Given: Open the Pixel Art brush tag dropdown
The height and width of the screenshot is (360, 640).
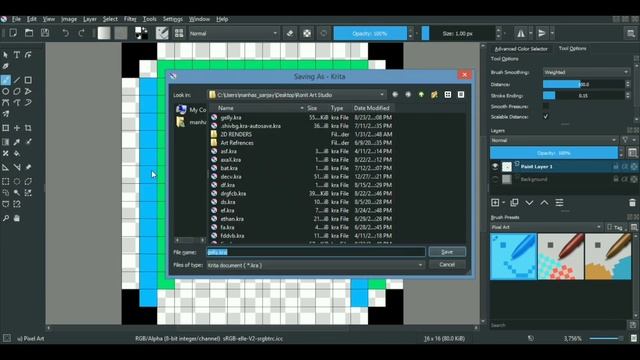Looking at the screenshot, I should coord(546,227).
